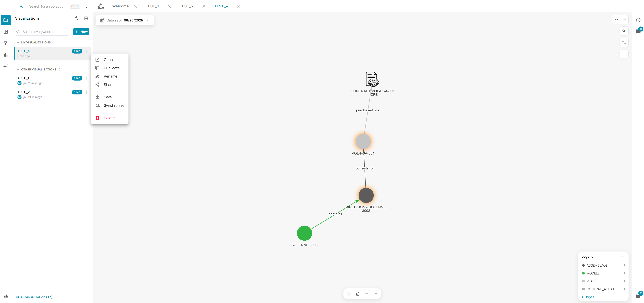
Task: Open the more options ellipsis on canvas
Action: (x=624, y=54)
